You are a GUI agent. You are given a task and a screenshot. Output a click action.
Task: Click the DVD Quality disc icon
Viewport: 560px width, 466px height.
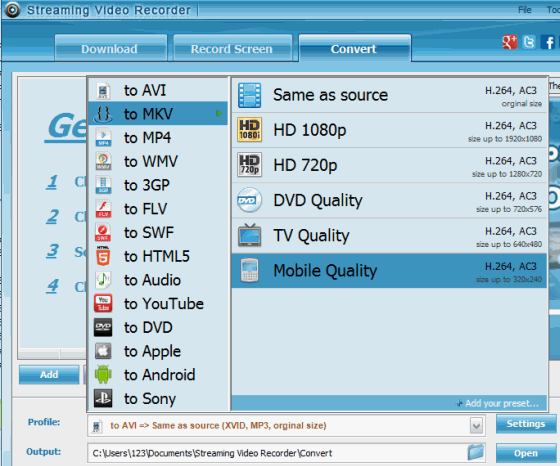(x=250, y=200)
